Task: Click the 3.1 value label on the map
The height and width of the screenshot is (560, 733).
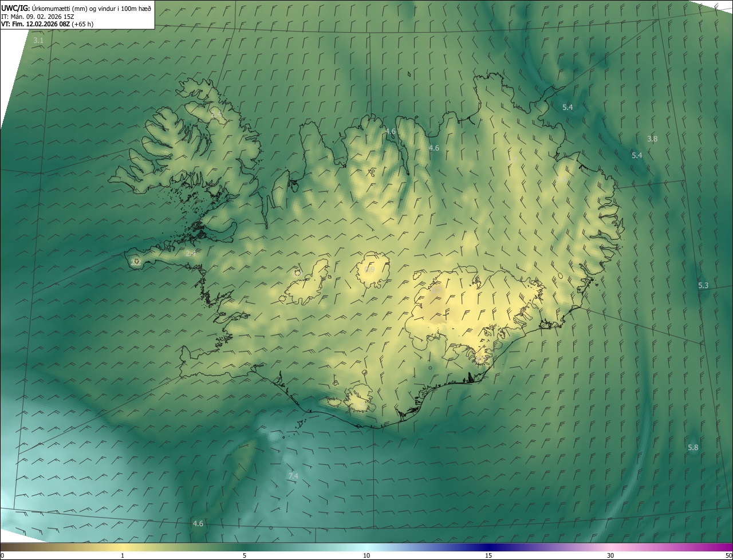Action: (38, 41)
